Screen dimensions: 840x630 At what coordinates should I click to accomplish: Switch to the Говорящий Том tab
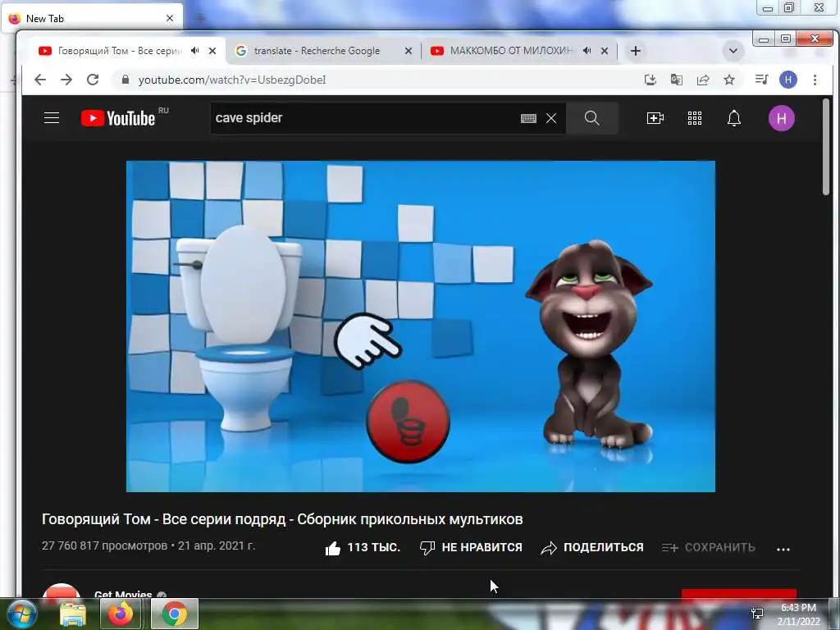pos(120,51)
